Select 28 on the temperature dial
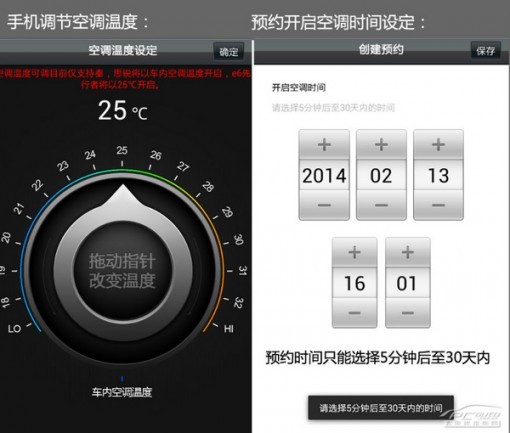The width and height of the screenshot is (510, 433). pyautogui.click(x=207, y=187)
